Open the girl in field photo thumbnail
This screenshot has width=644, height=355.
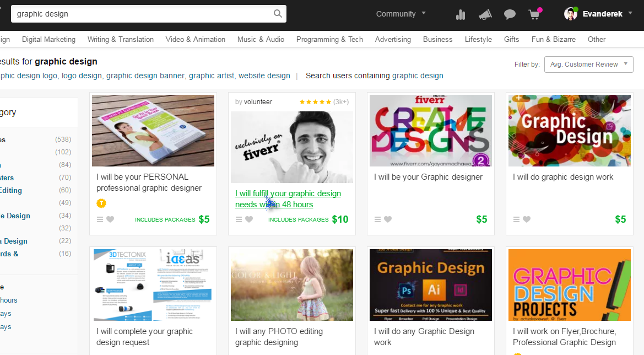pyautogui.click(x=292, y=285)
